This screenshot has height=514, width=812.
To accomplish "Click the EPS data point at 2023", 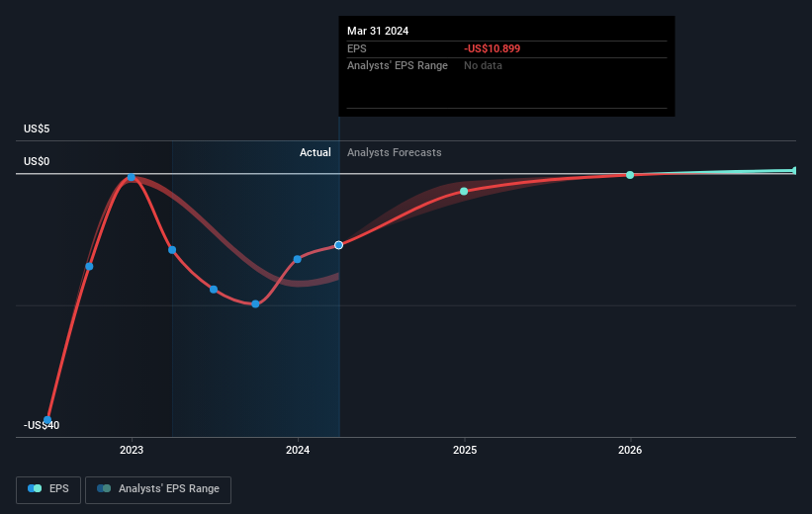I will tap(131, 177).
